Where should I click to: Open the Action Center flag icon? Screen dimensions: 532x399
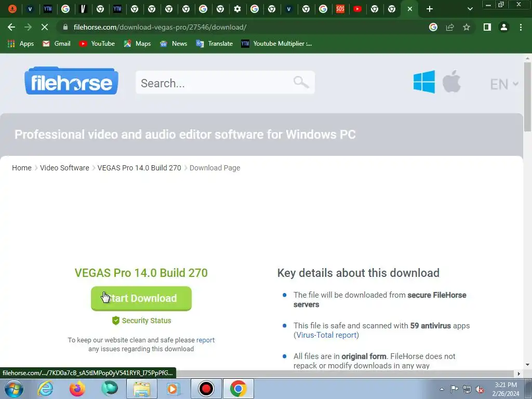coord(454,389)
